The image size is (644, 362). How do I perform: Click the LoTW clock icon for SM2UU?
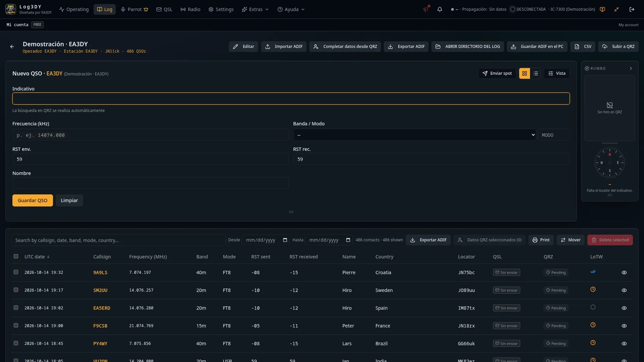pos(593,290)
